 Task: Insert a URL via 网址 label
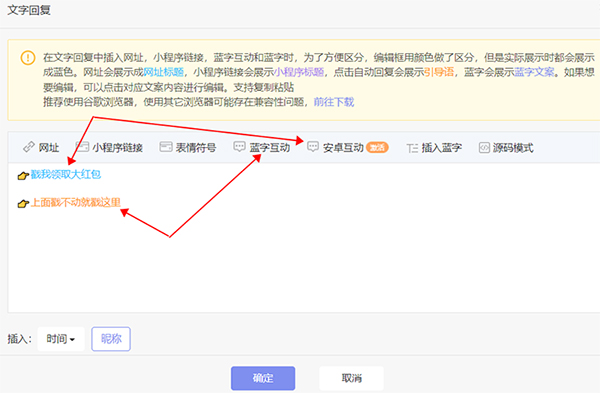[49, 148]
